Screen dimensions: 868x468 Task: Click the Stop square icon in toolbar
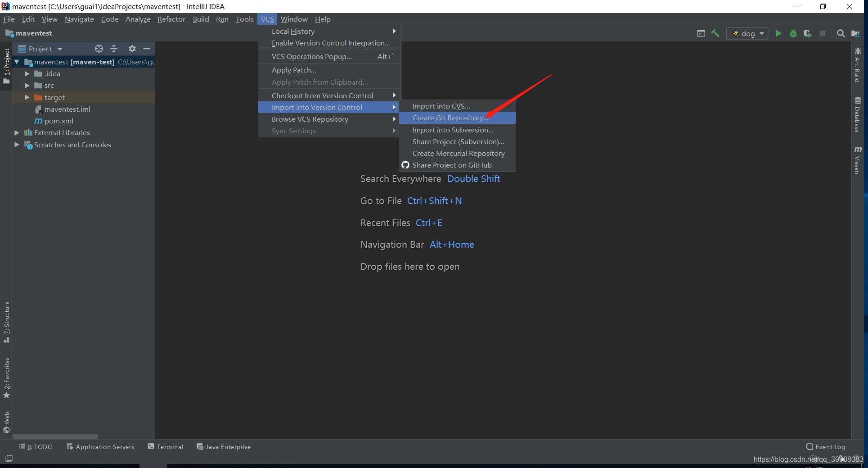(823, 33)
